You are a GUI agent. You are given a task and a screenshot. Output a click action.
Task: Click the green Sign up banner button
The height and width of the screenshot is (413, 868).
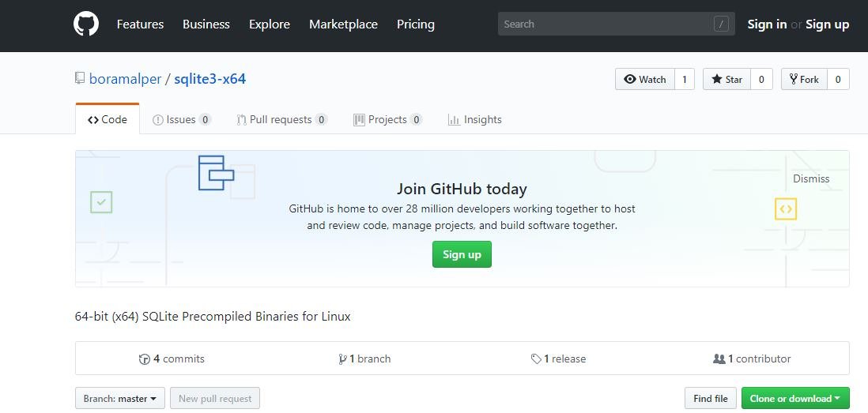click(x=462, y=254)
